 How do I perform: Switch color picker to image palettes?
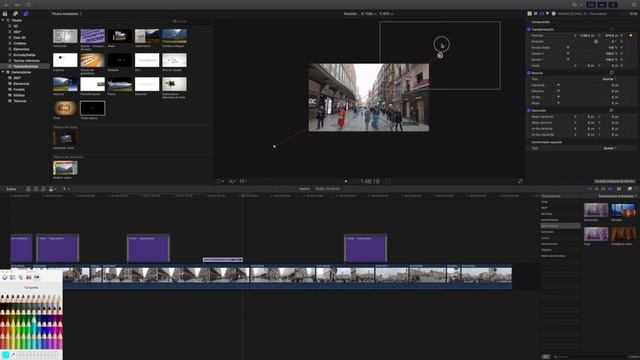point(29,277)
